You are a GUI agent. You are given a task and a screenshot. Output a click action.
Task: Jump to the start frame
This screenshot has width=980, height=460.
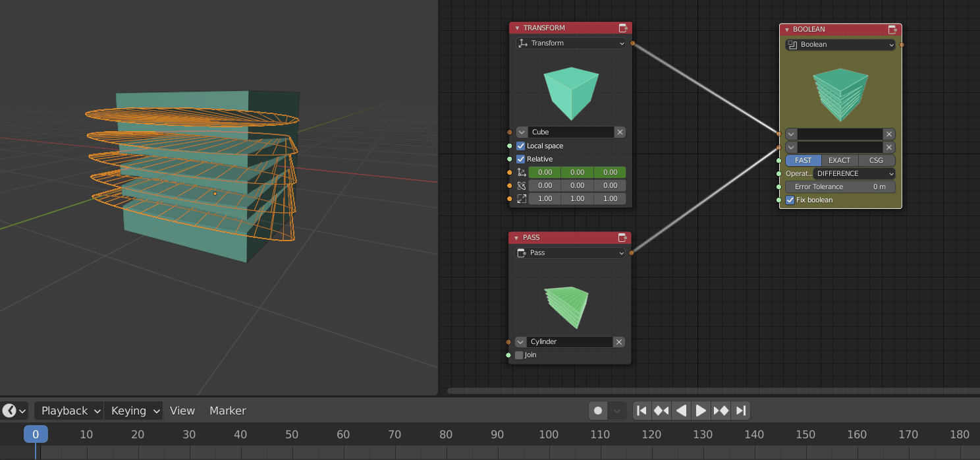coord(641,411)
